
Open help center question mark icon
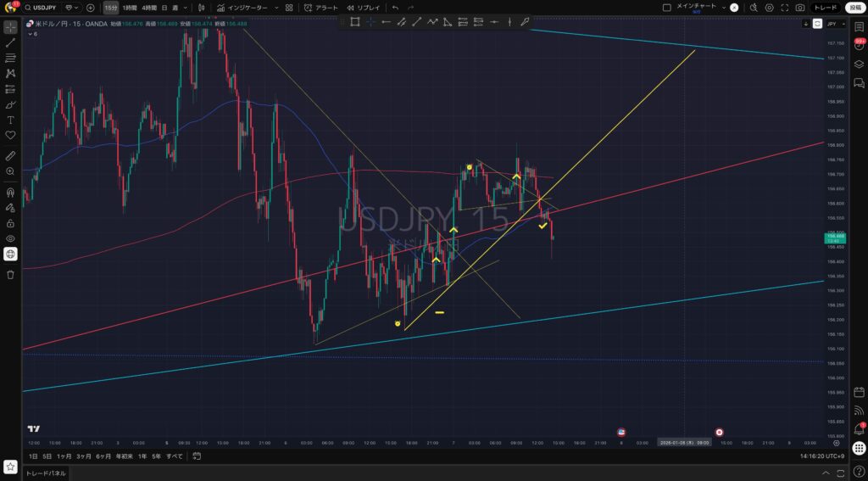tap(860, 471)
